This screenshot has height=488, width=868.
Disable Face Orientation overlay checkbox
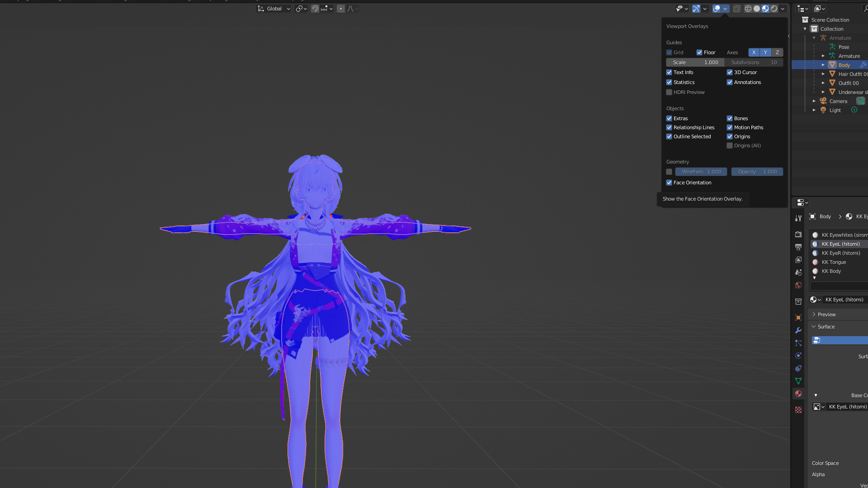[669, 183]
